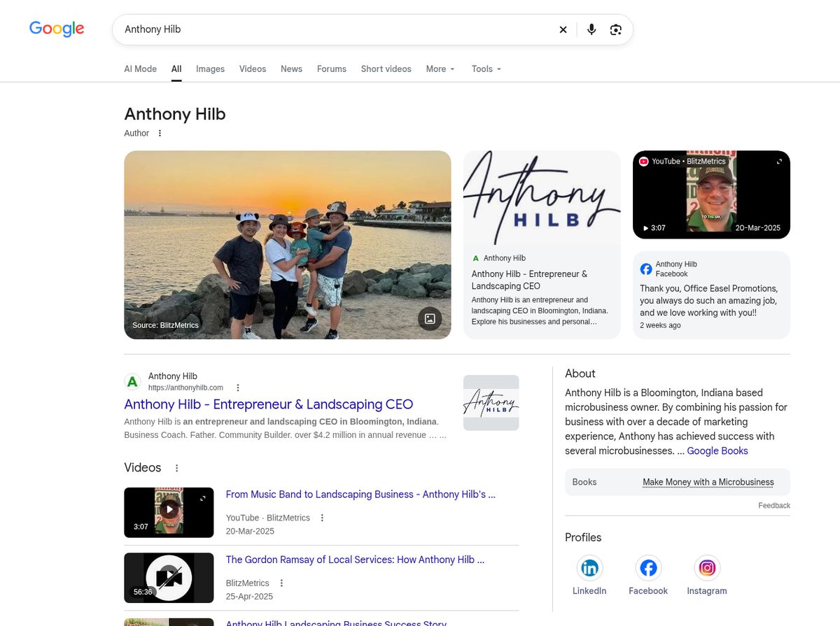Screen dimensions: 840x626
Task: Switch to the Forums tab
Action: click(x=332, y=69)
